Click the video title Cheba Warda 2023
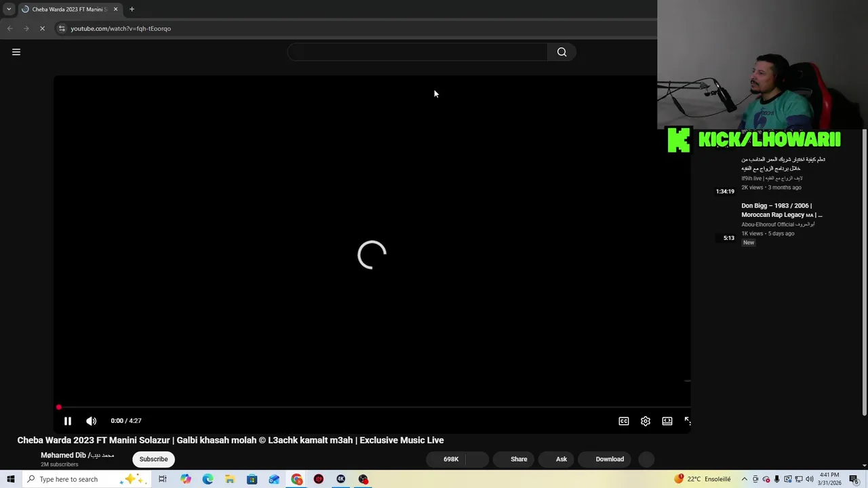The height and width of the screenshot is (488, 868). point(231,440)
